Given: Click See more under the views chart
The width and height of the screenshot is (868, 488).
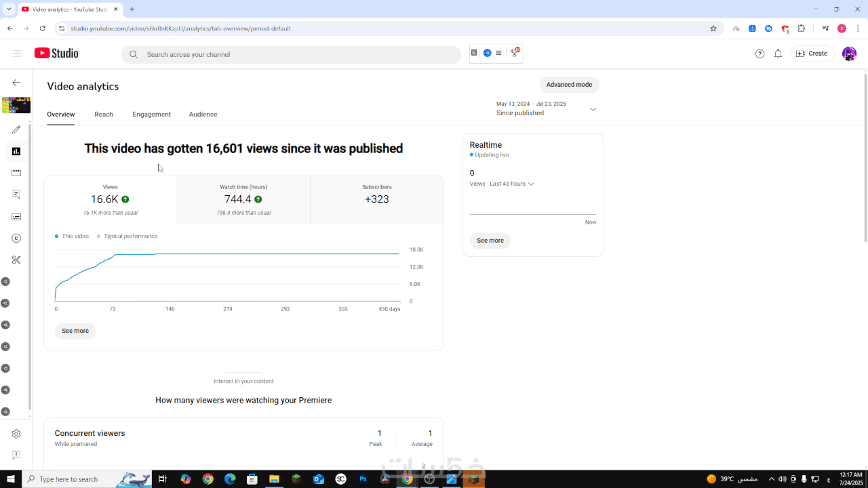Looking at the screenshot, I should click(x=75, y=331).
